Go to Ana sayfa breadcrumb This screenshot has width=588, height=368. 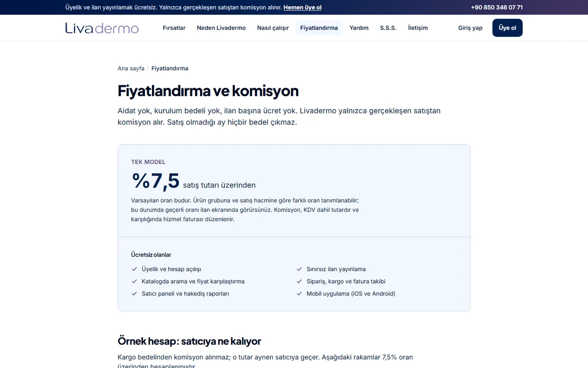131,68
